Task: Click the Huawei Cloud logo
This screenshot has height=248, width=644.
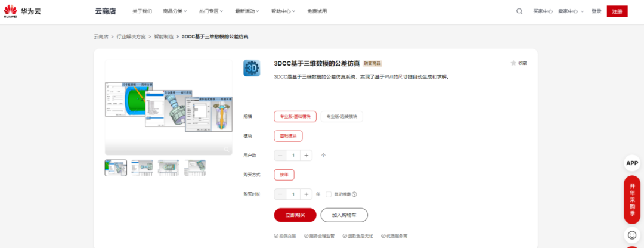Action: 22,11
